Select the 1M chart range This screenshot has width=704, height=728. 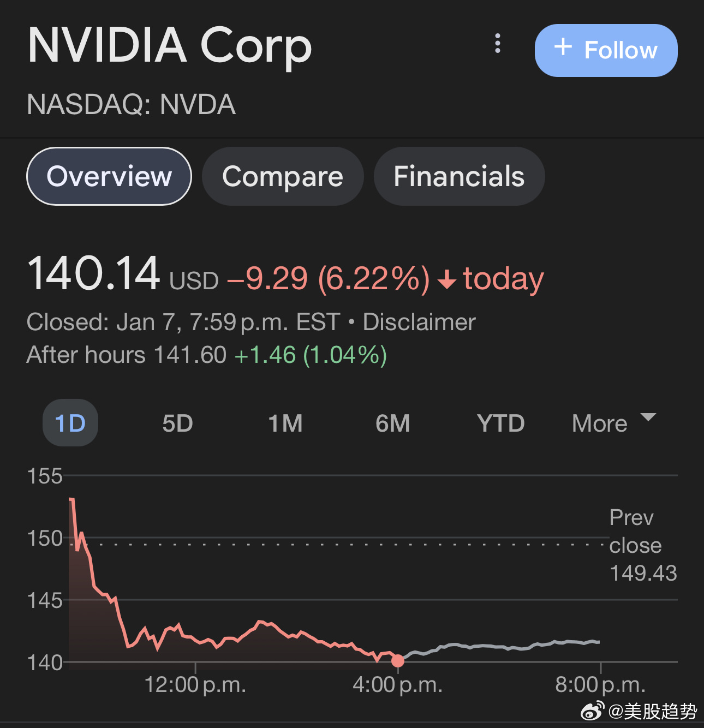click(285, 423)
